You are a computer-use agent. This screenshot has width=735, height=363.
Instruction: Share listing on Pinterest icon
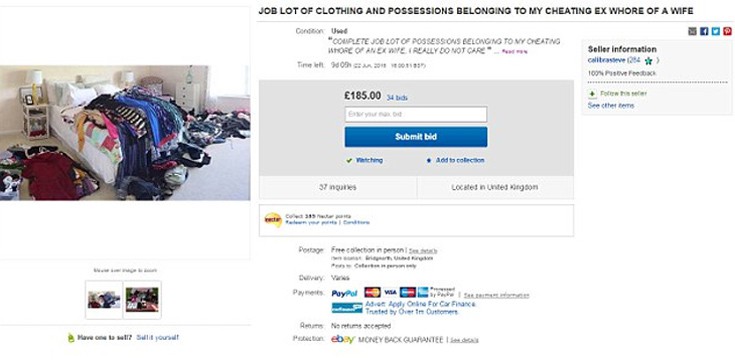[727, 31]
